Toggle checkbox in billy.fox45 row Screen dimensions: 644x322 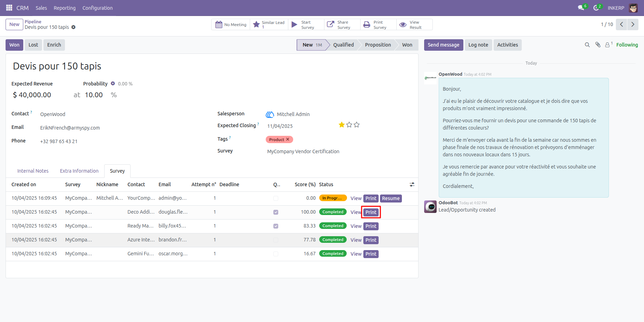tap(276, 226)
